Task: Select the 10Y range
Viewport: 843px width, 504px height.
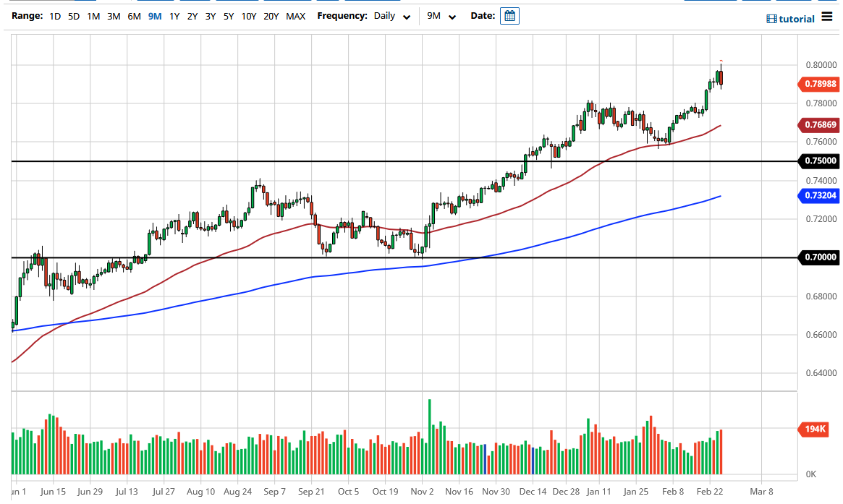Action: coord(248,15)
